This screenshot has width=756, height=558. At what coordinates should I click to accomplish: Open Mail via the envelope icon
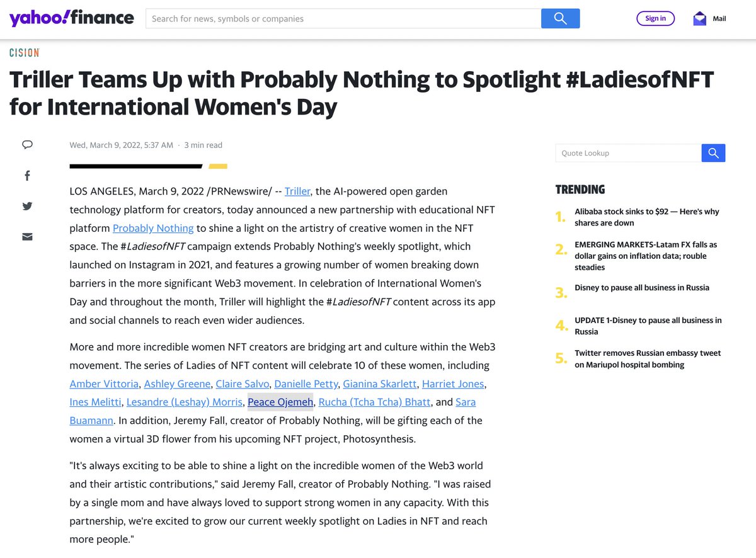pos(699,18)
